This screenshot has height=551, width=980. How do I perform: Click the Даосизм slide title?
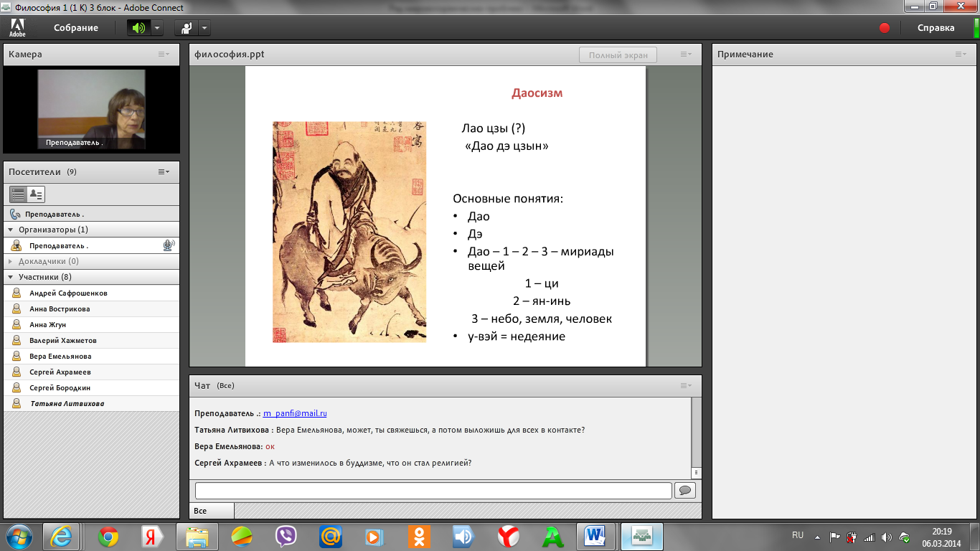click(537, 93)
